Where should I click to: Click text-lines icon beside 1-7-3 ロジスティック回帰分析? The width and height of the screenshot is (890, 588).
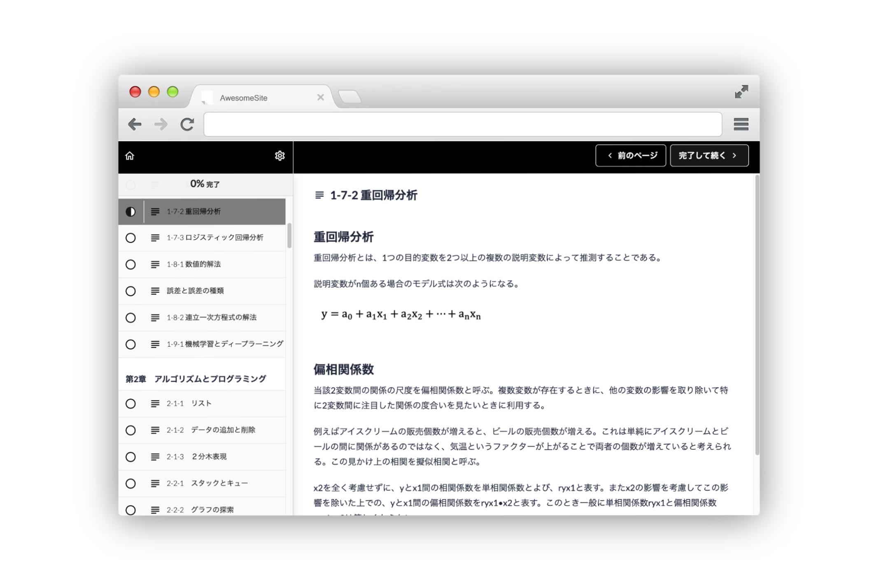click(x=155, y=238)
